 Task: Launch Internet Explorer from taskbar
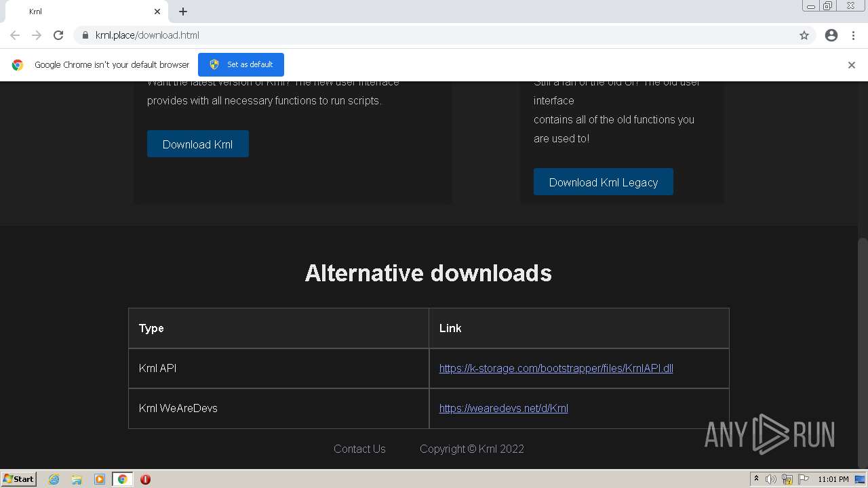coord(54,479)
